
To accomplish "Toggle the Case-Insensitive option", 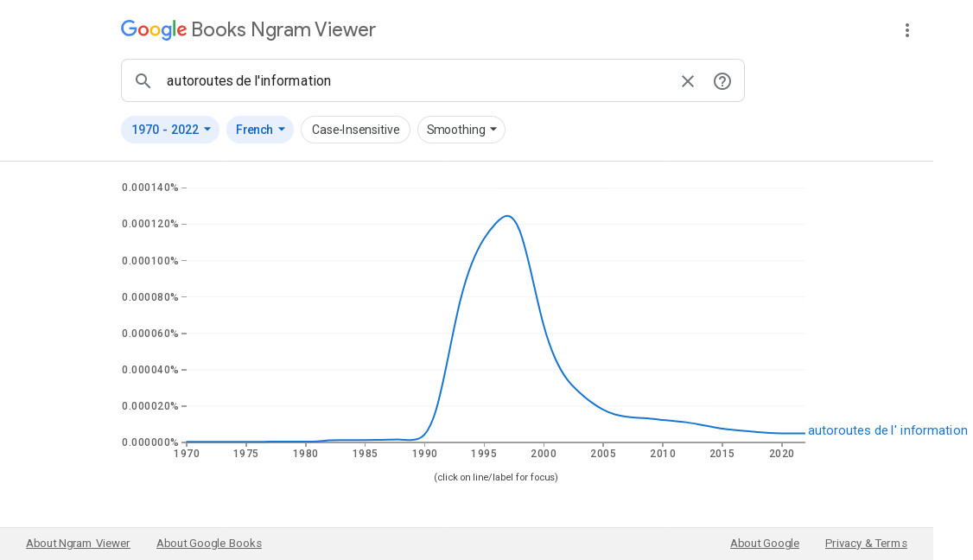I will 355,130.
